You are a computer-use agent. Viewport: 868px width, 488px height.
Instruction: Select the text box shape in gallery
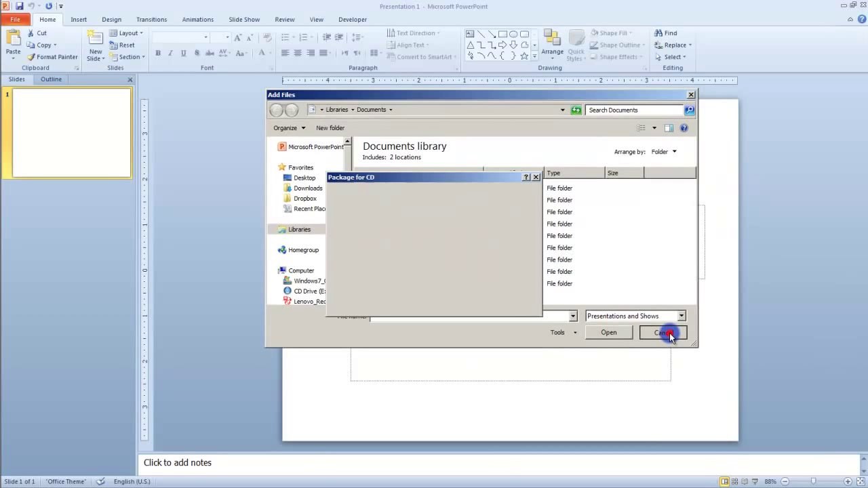(470, 34)
